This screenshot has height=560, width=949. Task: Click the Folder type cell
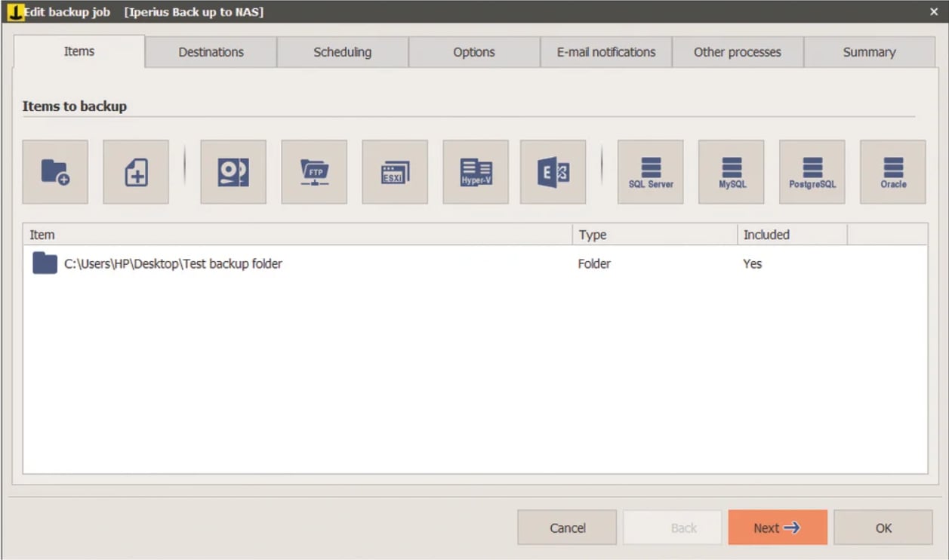(595, 264)
